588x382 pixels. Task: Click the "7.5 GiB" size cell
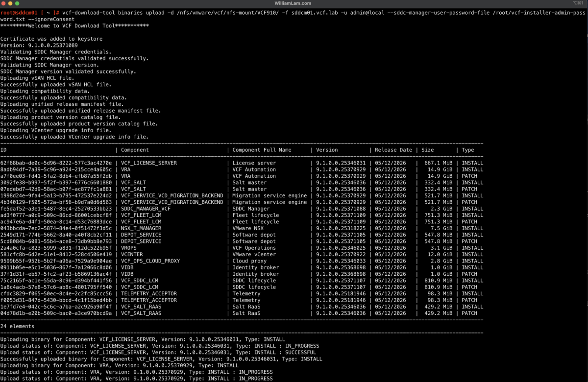point(441,228)
